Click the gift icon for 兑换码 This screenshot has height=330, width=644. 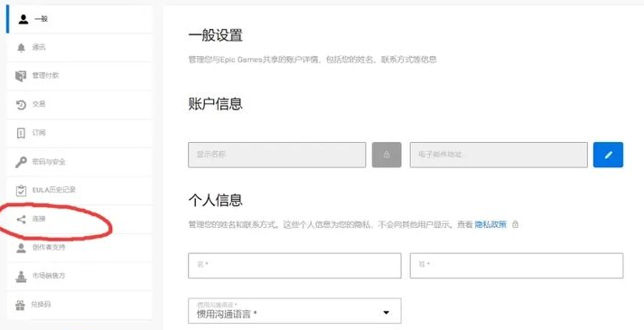click(x=20, y=305)
